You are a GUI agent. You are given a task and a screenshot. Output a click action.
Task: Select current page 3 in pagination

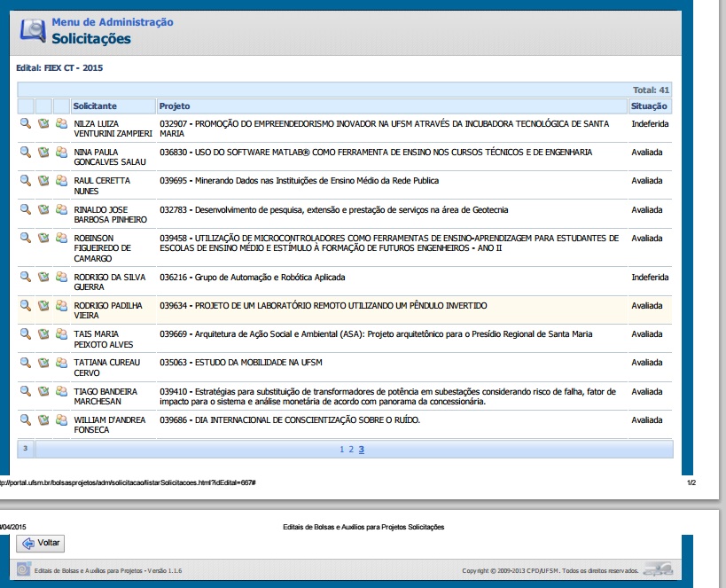[x=361, y=450]
